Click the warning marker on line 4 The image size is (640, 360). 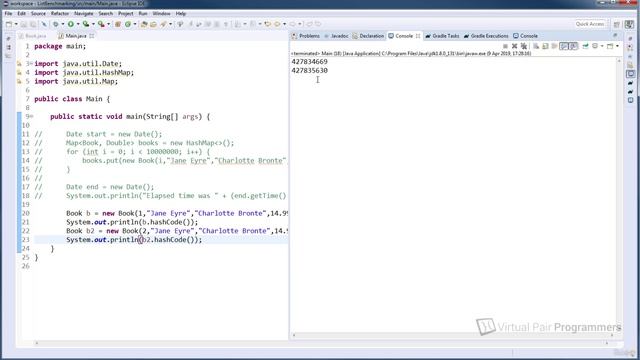point(19,73)
